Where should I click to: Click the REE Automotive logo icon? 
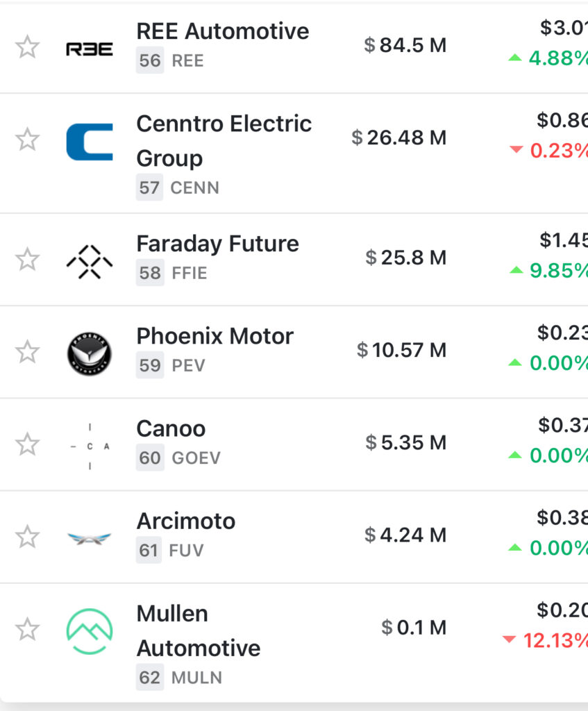click(x=90, y=49)
